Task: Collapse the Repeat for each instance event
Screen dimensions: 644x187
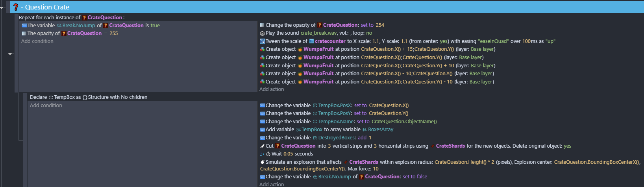Action: [x=10, y=54]
